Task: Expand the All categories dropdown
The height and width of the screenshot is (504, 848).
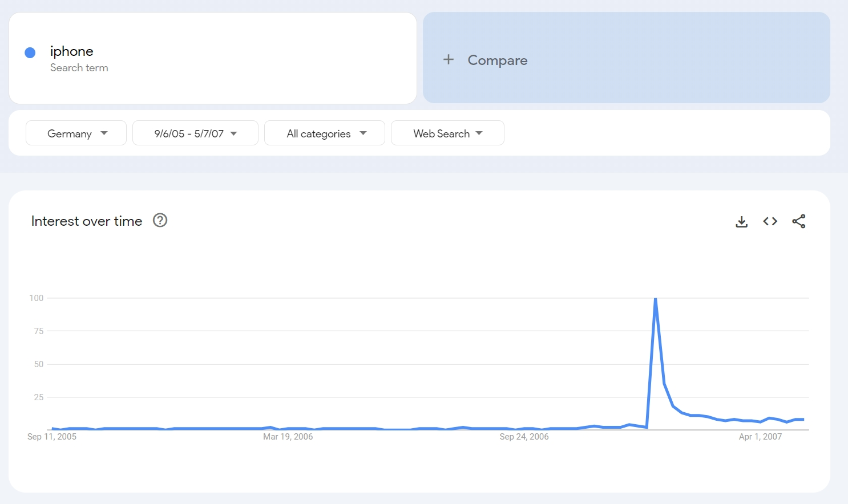Action: (325, 133)
